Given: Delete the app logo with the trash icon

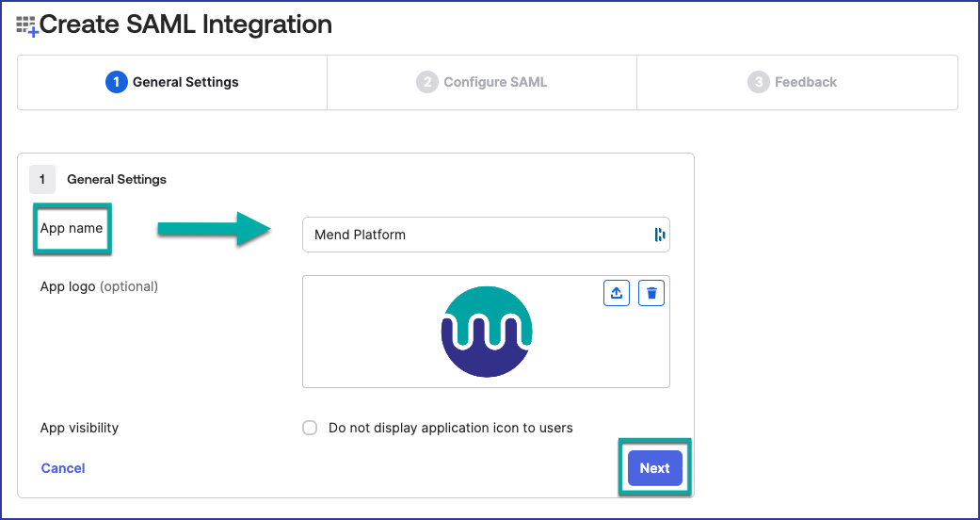Looking at the screenshot, I should pos(651,293).
